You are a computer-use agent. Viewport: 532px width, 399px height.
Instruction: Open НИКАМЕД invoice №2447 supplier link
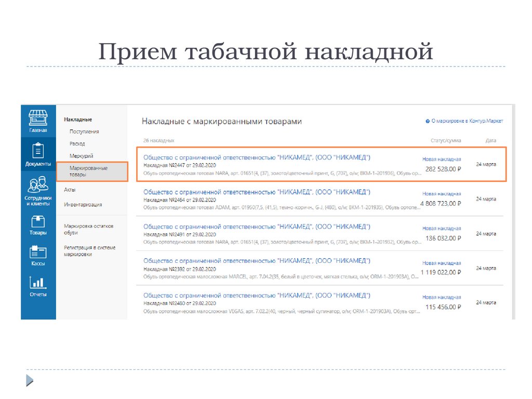[x=257, y=157]
